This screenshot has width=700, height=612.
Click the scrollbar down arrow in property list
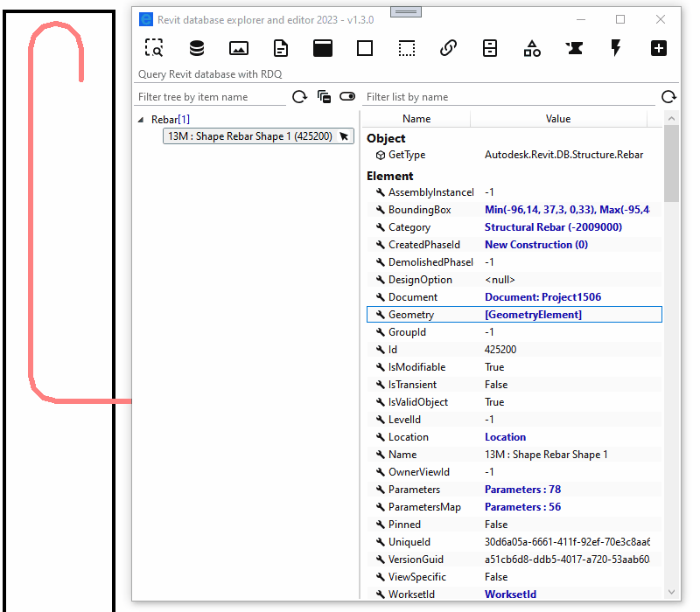pos(671,593)
